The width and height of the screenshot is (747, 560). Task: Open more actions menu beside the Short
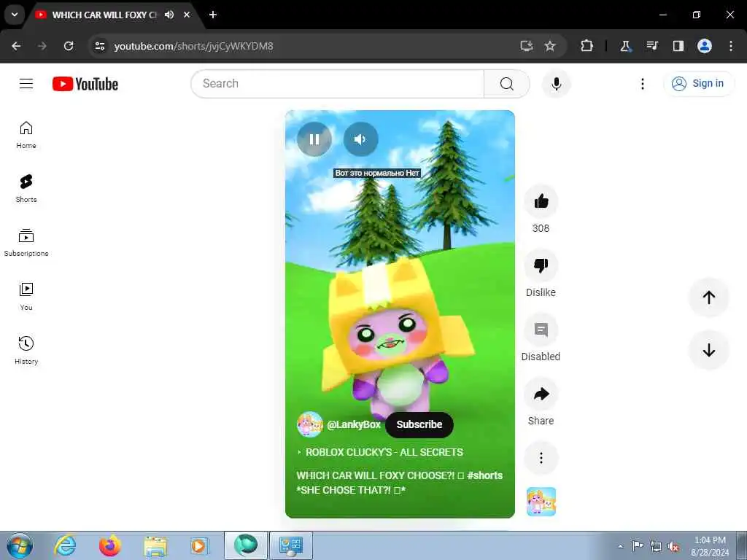[541, 458]
